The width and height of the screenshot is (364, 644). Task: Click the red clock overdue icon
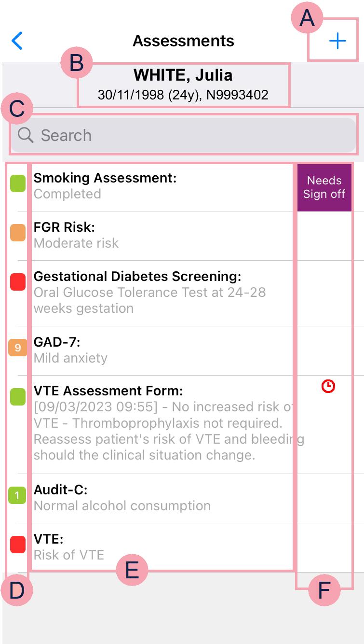coord(328,386)
